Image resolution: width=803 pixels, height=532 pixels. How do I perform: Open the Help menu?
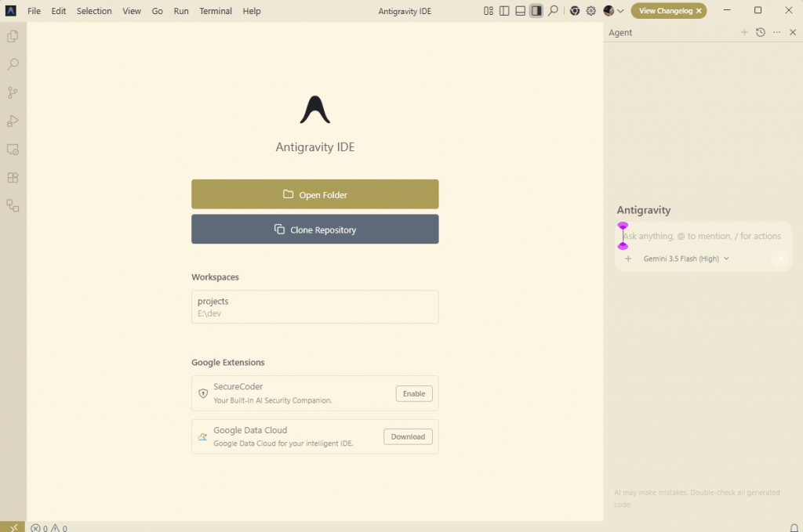[x=252, y=11]
